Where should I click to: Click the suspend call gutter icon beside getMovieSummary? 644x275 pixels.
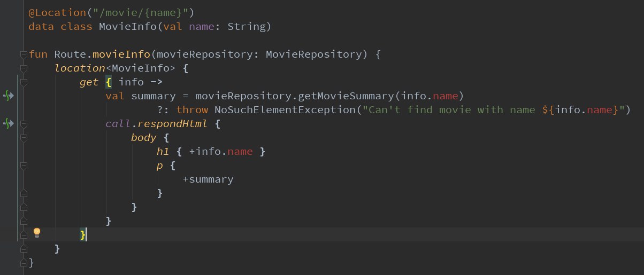(8, 96)
